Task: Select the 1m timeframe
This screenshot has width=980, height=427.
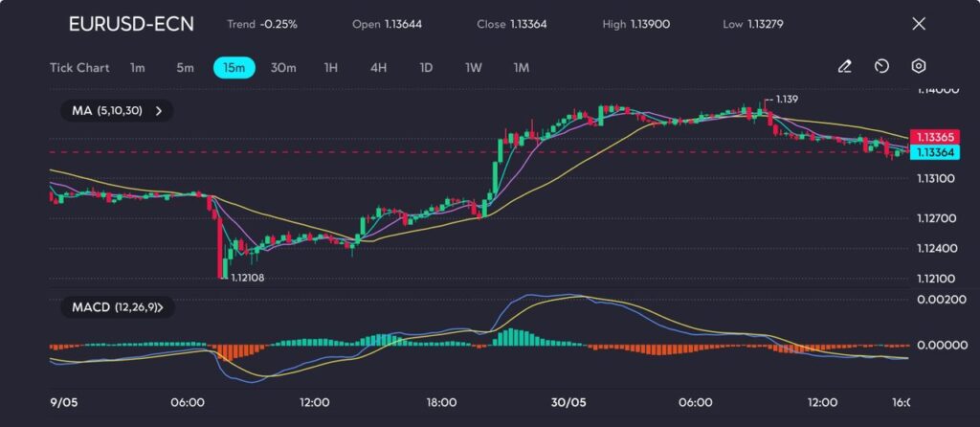Action: (x=138, y=68)
